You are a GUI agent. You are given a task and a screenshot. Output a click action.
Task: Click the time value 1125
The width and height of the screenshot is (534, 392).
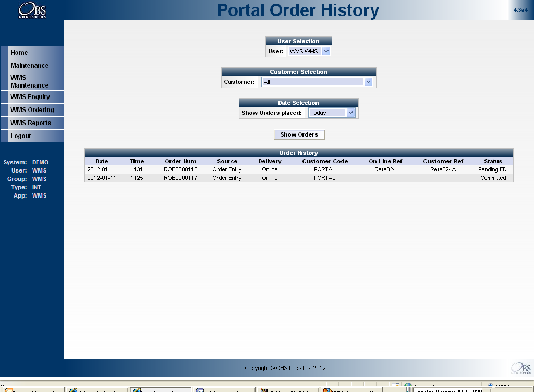click(x=137, y=178)
